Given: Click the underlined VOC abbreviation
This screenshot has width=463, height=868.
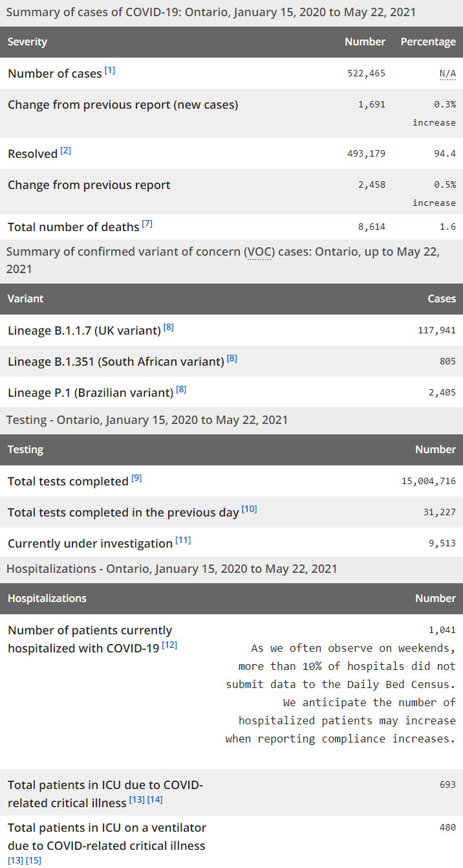Looking at the screenshot, I should tap(260, 252).
